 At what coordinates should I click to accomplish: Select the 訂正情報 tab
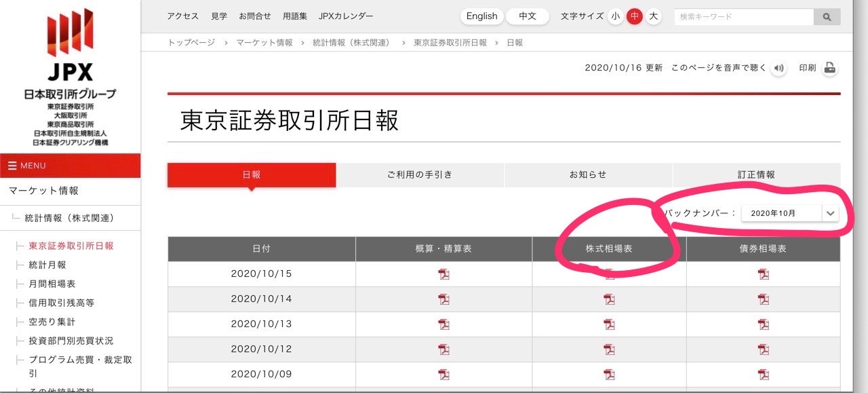(x=756, y=175)
